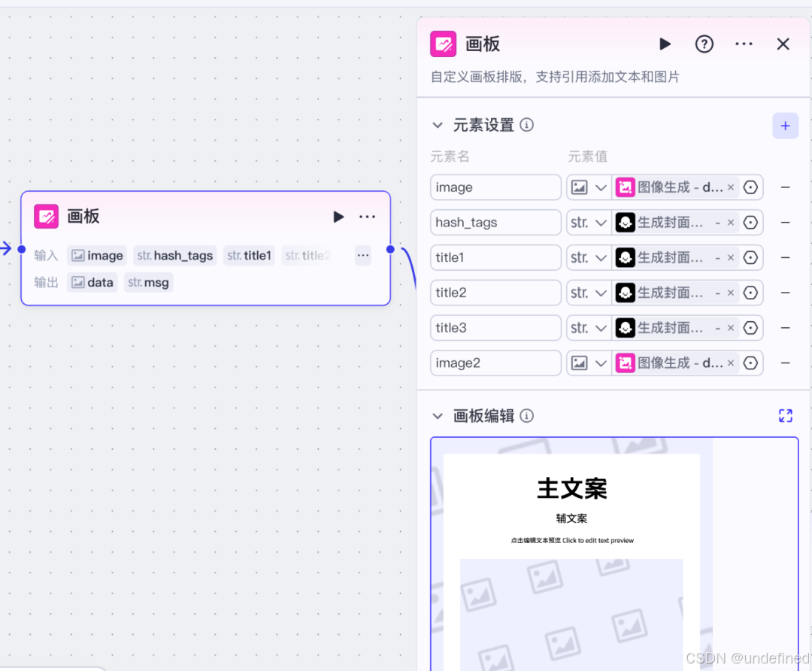Clear the hash_tags row reference value

click(731, 222)
